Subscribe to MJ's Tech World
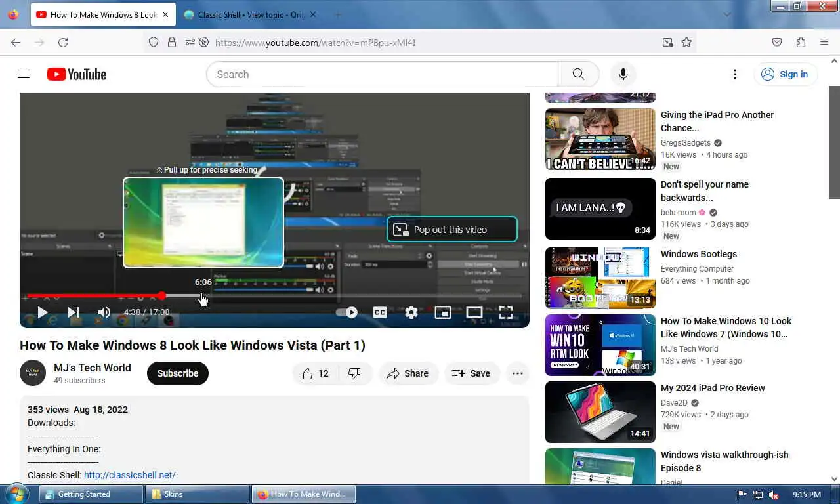Image resolution: width=840 pixels, height=504 pixels. click(177, 373)
